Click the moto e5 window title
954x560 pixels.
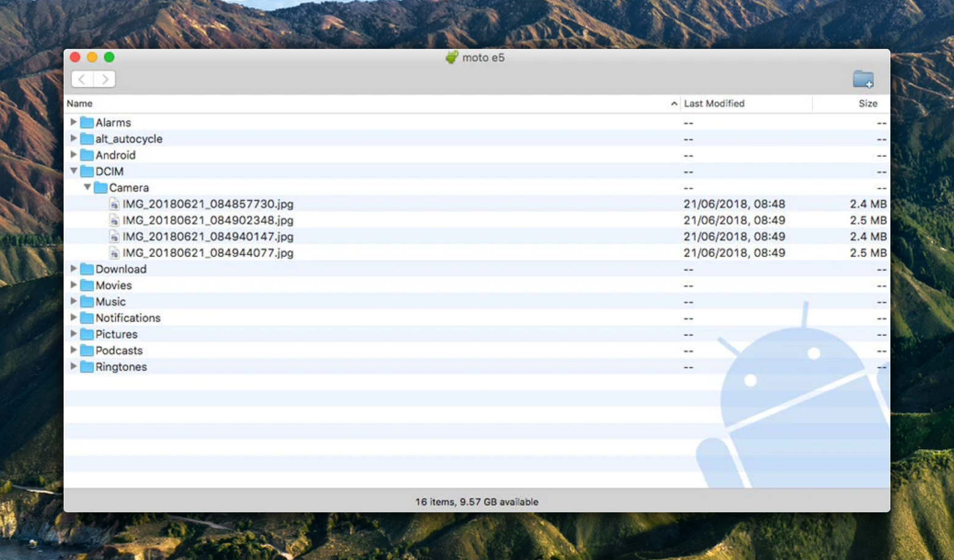[x=483, y=57]
